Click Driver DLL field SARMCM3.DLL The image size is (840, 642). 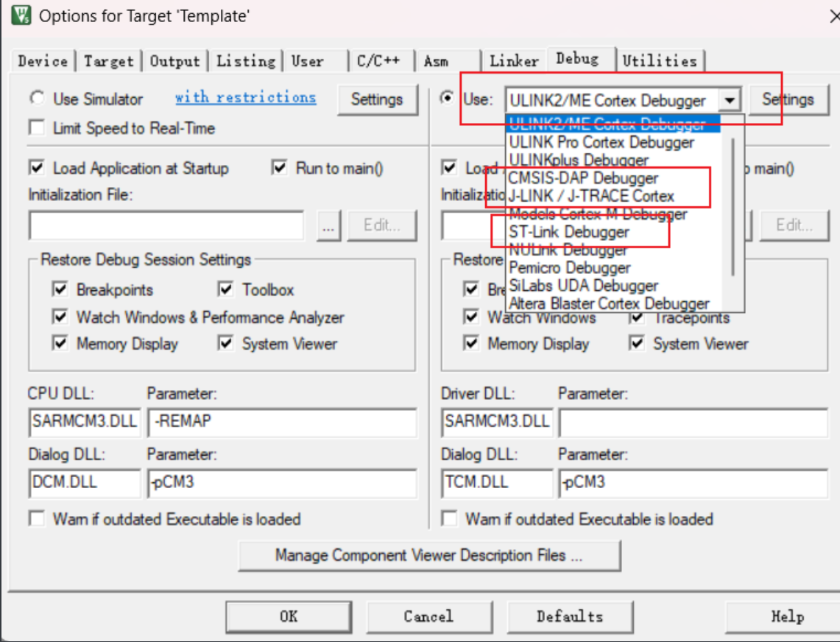point(497,422)
